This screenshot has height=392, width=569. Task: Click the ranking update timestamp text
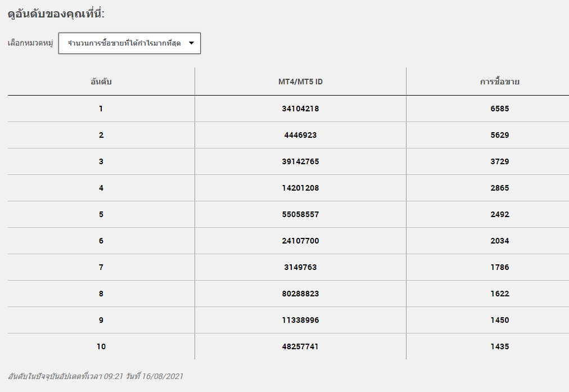coord(96,376)
